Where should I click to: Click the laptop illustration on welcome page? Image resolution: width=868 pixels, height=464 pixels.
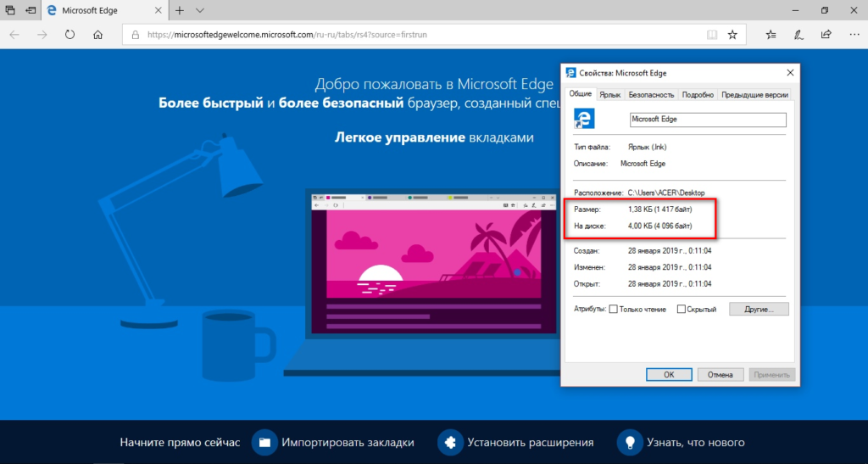[x=424, y=282]
